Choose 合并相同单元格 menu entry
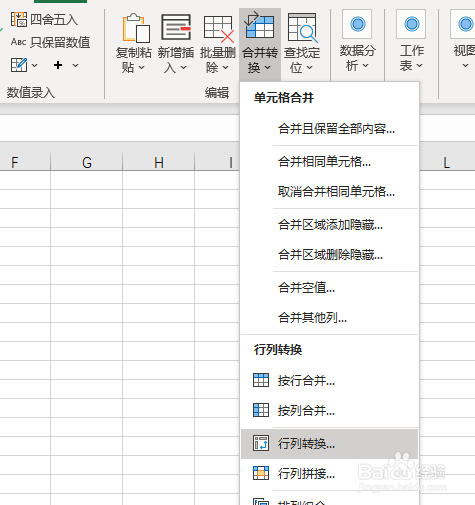Viewport: 475px width, 505px height. 329,162
